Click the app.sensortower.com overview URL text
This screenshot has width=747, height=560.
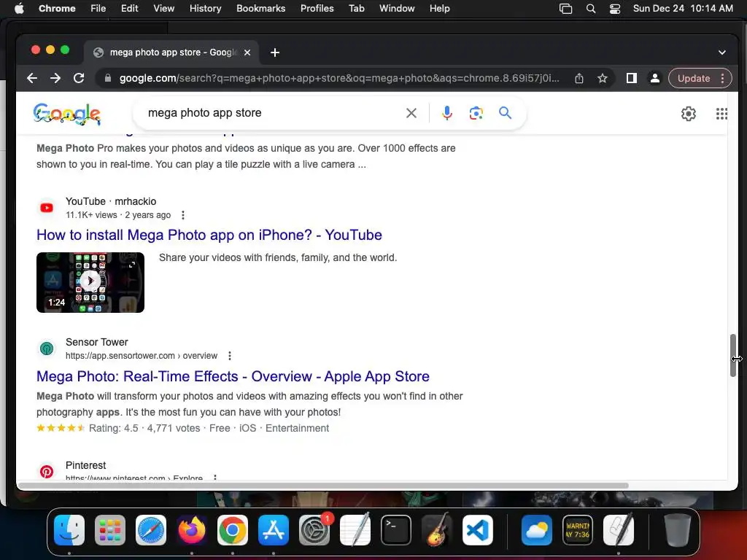pyautogui.click(x=142, y=356)
